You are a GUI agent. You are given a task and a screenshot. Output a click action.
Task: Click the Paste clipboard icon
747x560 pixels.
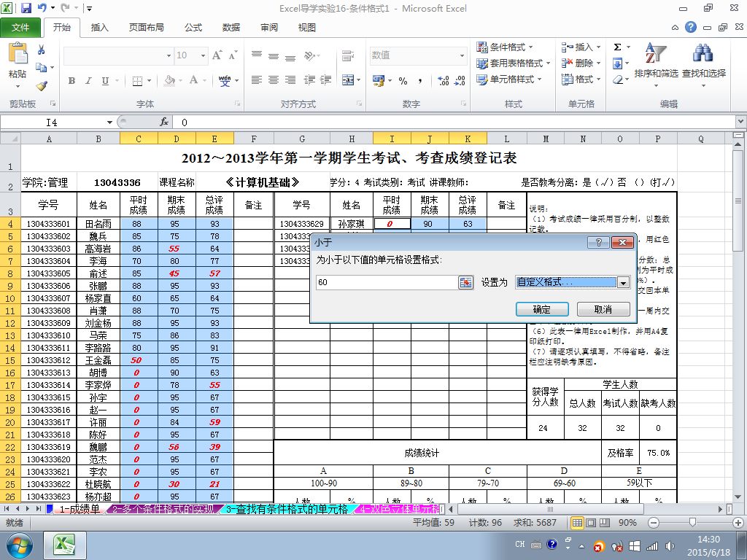coord(18,52)
